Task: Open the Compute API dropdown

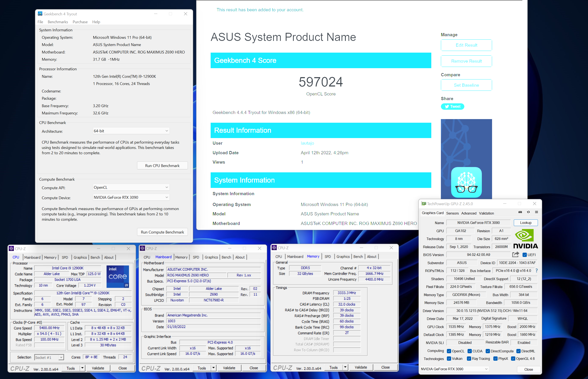Action: click(131, 187)
